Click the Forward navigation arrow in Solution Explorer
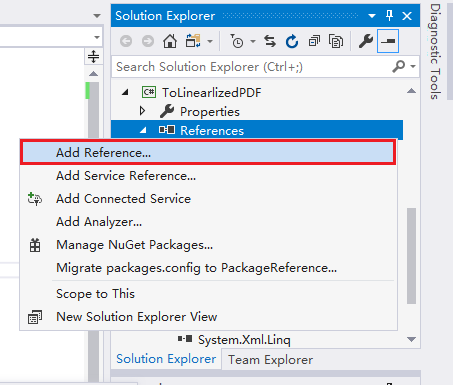 [x=148, y=41]
